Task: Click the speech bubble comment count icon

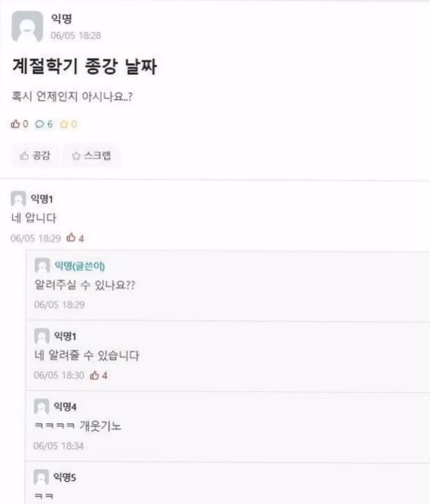Action: tap(40, 124)
